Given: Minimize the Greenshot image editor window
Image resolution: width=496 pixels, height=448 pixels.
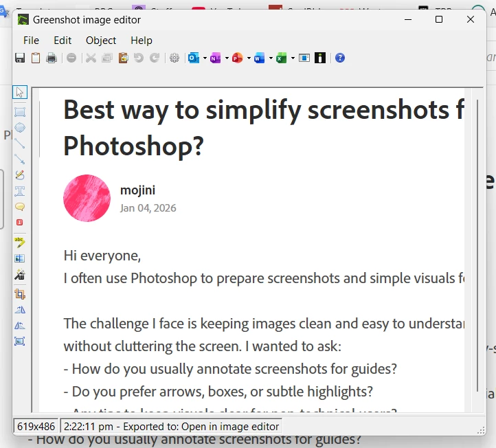Looking at the screenshot, I should pos(408,20).
